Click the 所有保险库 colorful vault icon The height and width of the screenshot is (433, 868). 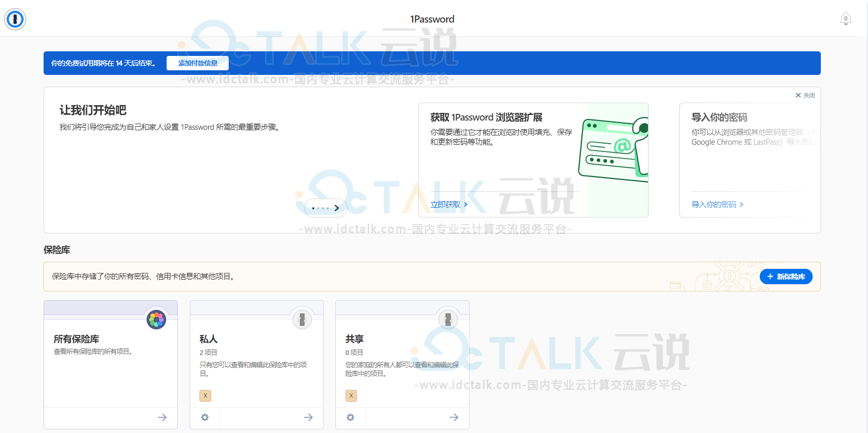[156, 320]
